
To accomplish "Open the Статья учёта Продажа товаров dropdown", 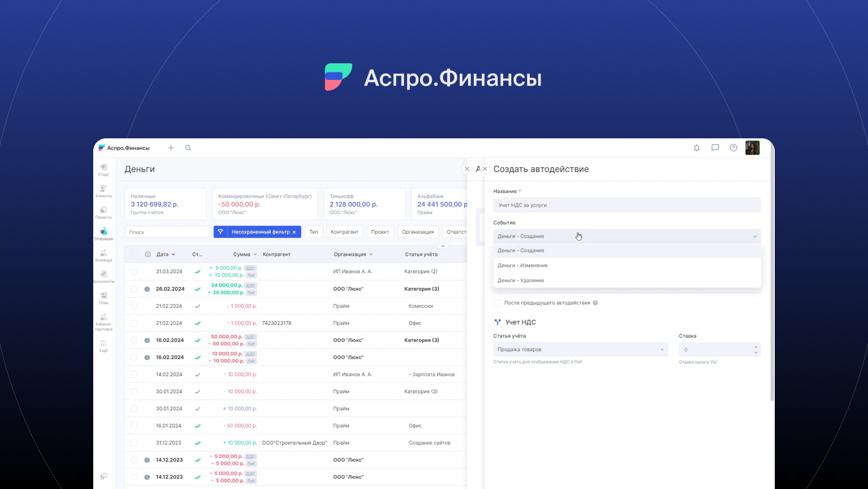I will (581, 350).
